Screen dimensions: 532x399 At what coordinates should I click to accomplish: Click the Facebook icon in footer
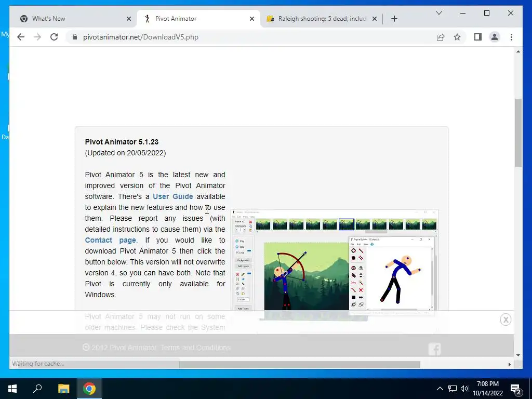(435, 349)
